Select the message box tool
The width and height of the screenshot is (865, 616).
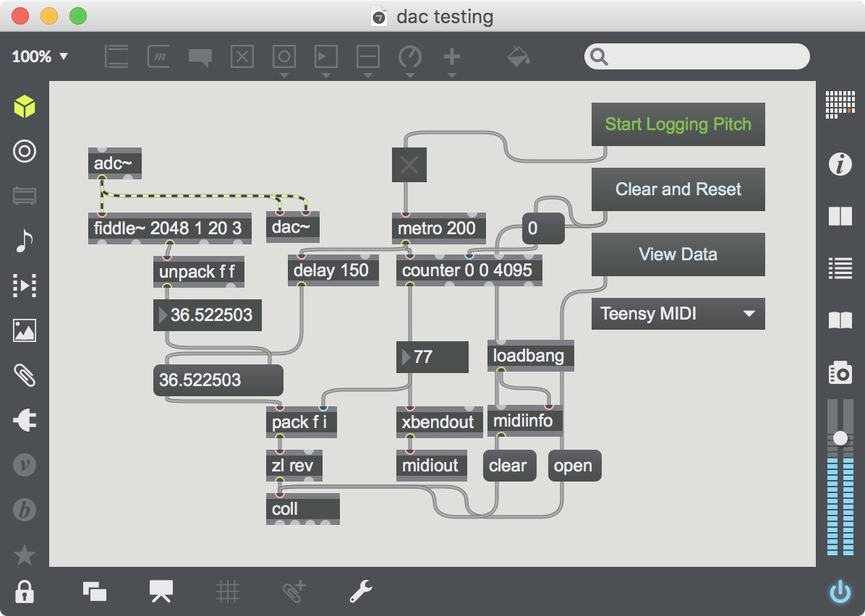tap(158, 56)
